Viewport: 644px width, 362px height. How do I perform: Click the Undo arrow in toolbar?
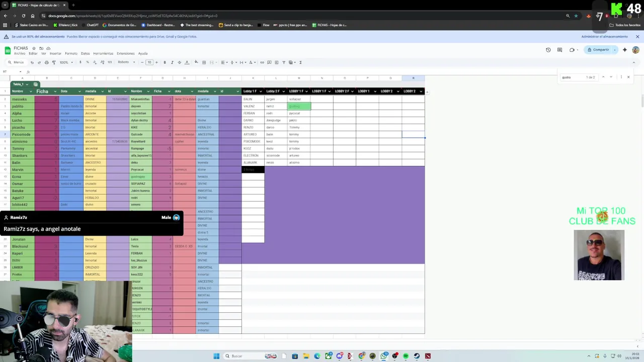coord(32,62)
